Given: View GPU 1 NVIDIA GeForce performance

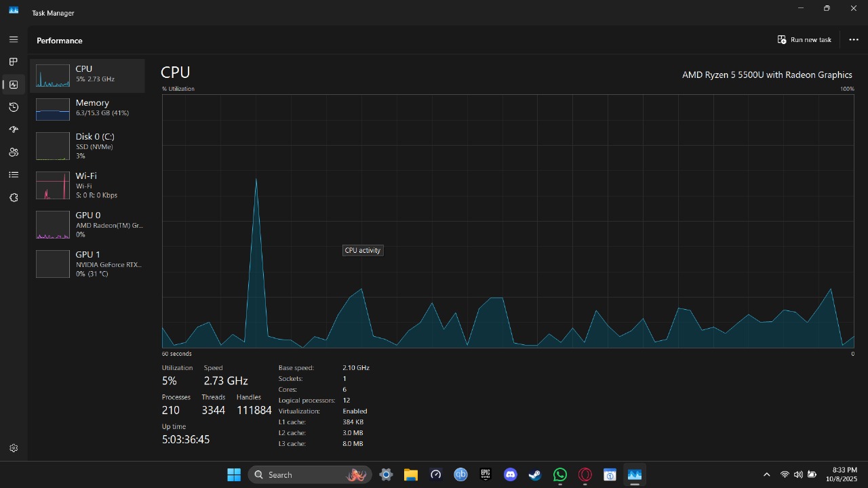Looking at the screenshot, I should coord(87,264).
